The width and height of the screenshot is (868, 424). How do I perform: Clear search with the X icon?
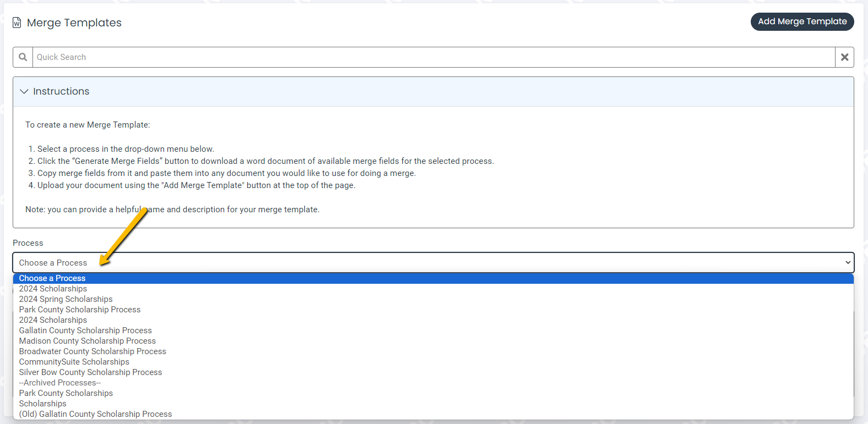(844, 57)
